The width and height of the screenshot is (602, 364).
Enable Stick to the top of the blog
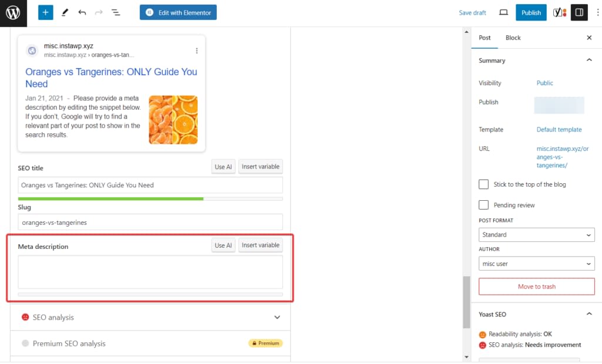[x=483, y=184]
